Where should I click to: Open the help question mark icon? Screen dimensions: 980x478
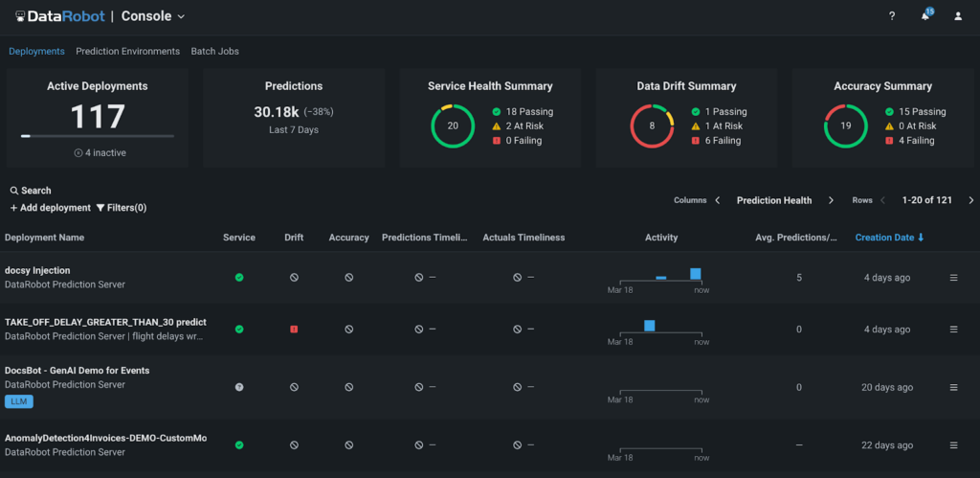coord(892,16)
